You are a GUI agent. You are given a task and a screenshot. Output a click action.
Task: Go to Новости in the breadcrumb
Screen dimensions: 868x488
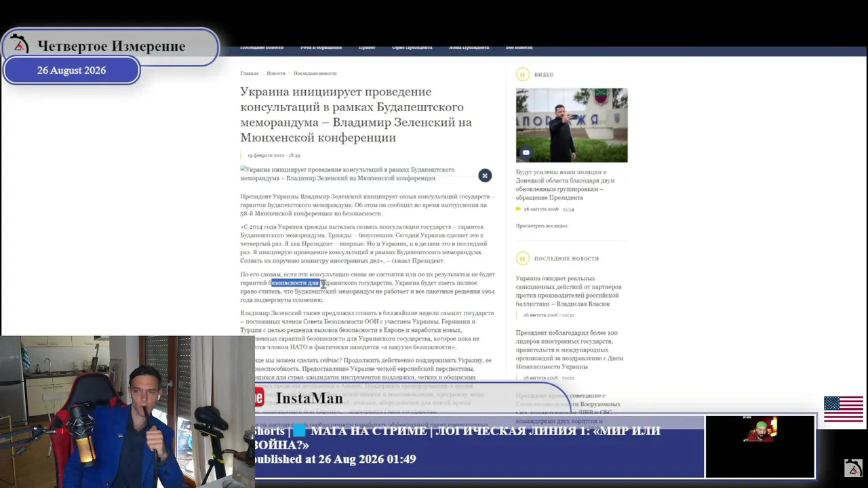(276, 73)
